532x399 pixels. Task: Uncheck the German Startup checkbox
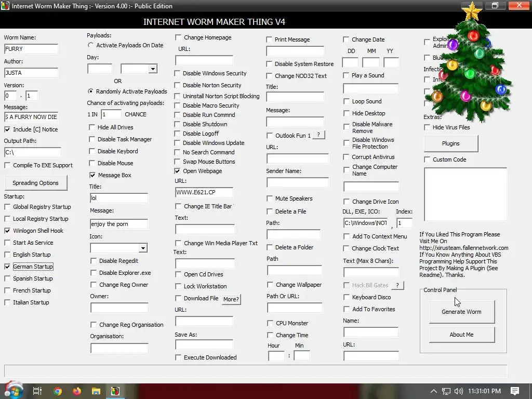coord(7,267)
